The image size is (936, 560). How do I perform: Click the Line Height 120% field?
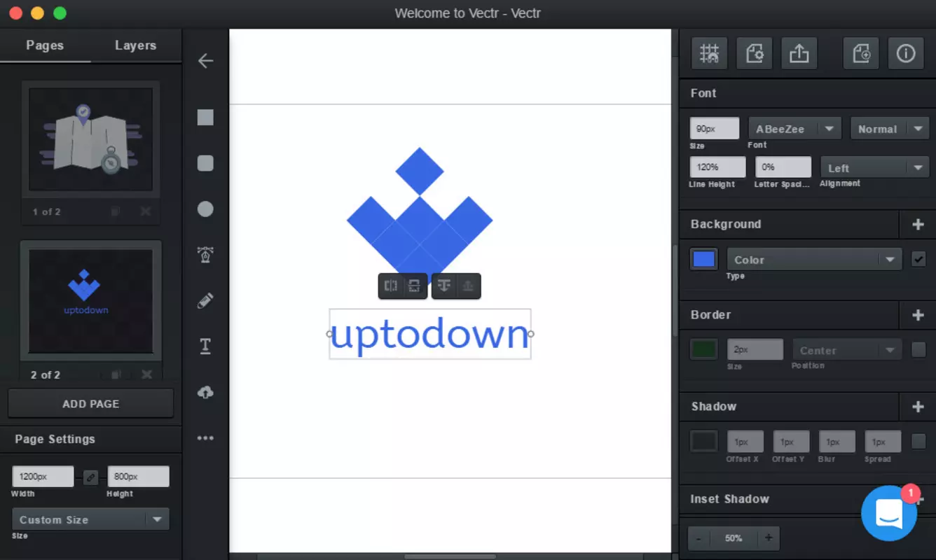[x=717, y=167]
